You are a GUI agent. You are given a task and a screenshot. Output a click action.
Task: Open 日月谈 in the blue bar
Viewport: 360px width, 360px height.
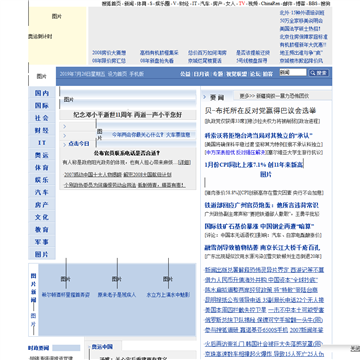coord(201,74)
